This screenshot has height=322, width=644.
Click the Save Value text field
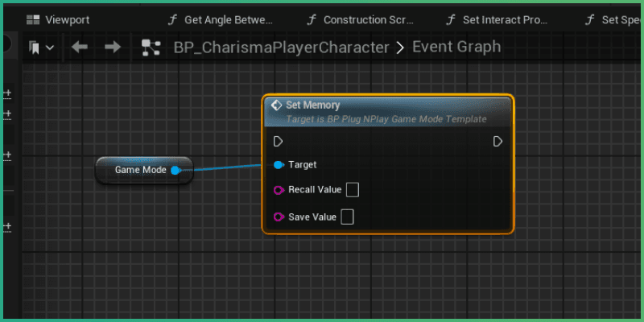[x=348, y=217]
